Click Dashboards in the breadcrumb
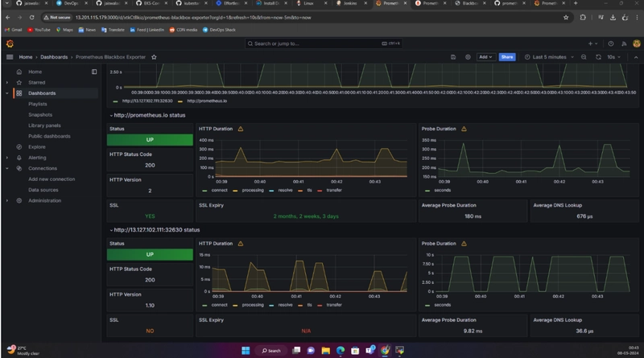 (x=54, y=57)
